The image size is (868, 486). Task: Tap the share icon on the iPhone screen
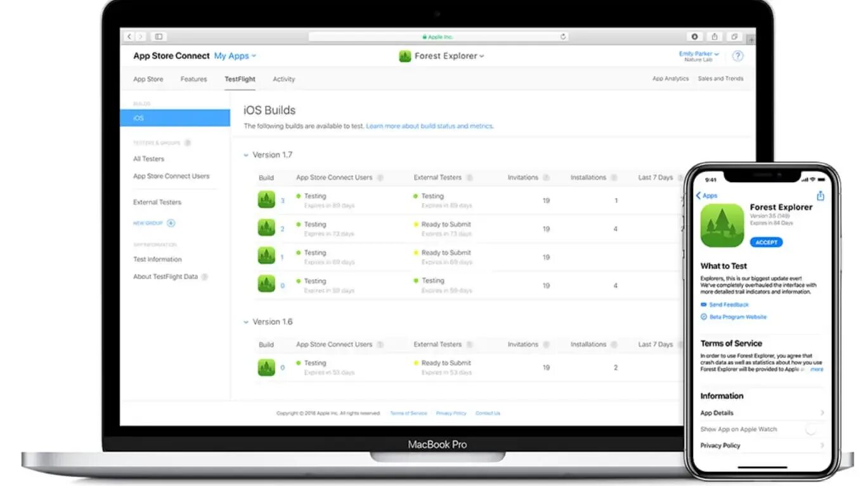click(820, 195)
